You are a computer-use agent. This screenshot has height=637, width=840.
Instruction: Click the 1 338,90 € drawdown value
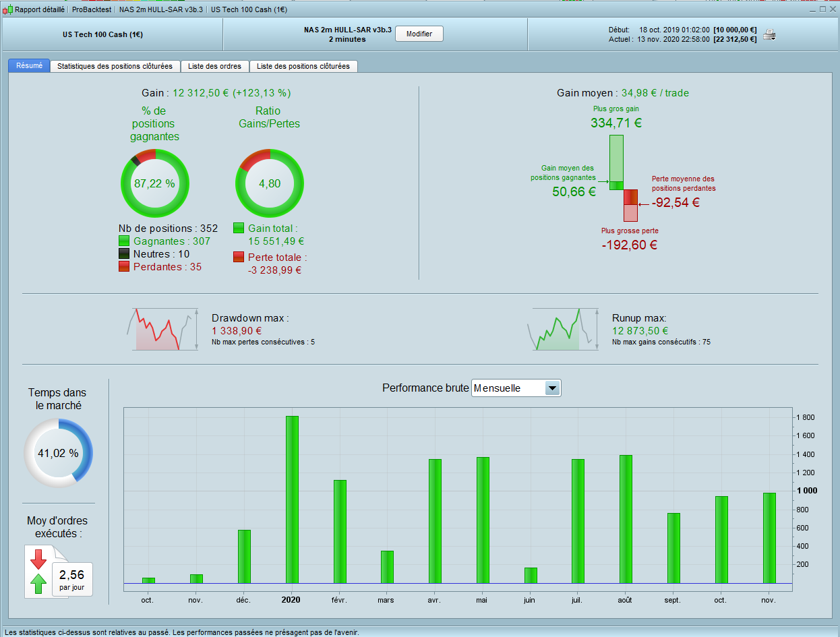237,330
